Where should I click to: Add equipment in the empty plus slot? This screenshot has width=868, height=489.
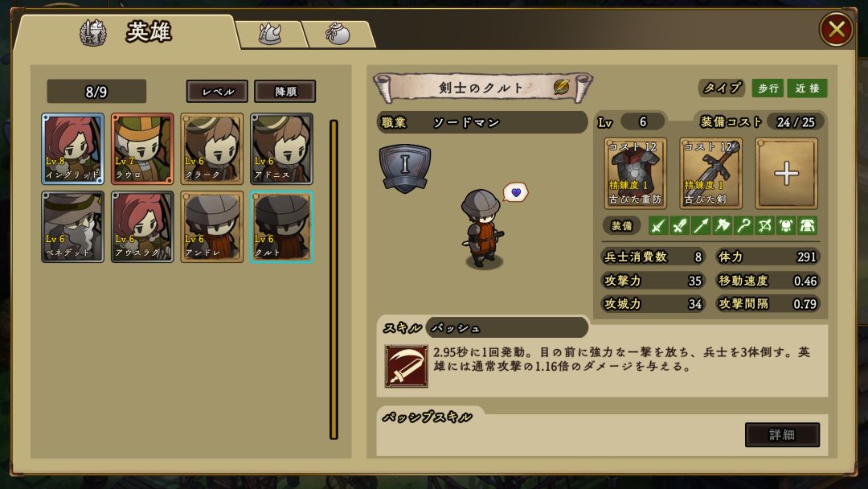coord(786,174)
